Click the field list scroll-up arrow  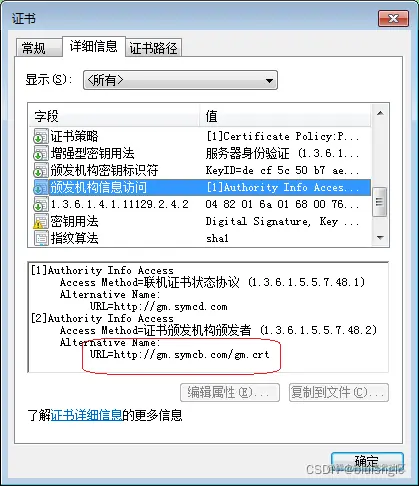coord(380,114)
